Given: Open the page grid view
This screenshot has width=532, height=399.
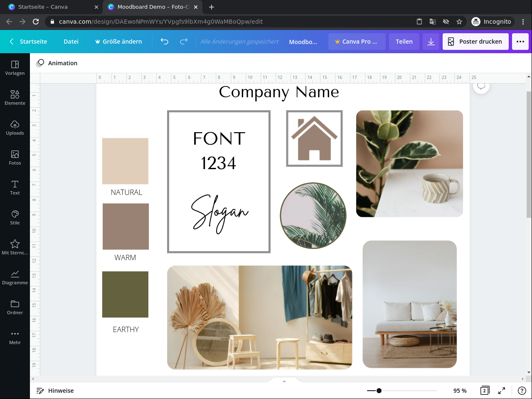Looking at the screenshot, I should tap(485, 391).
